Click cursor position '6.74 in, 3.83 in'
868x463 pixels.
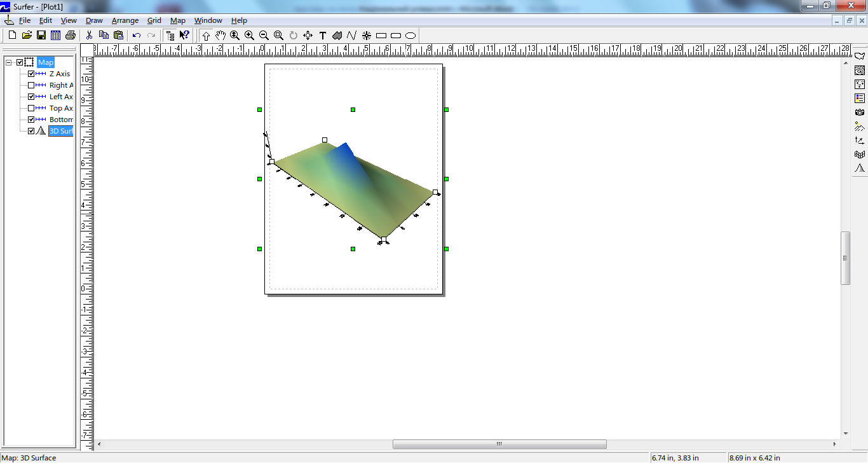tap(675, 458)
